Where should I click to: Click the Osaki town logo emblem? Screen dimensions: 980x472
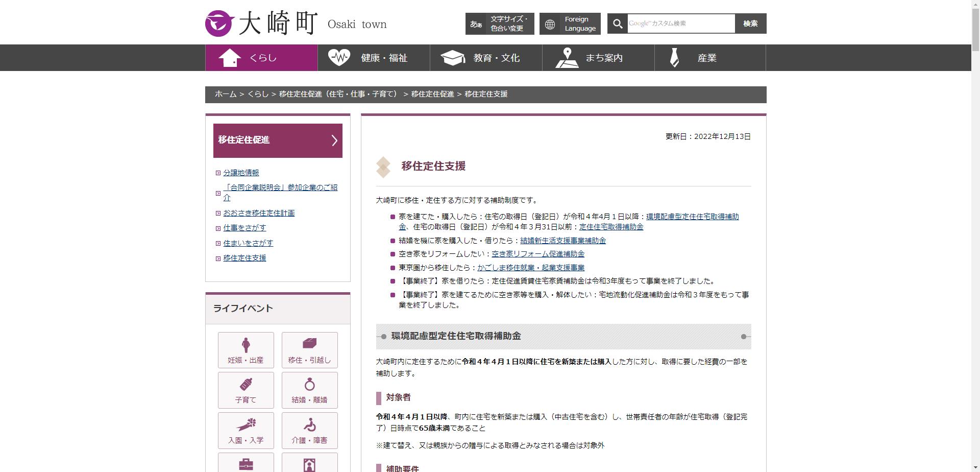pyautogui.click(x=219, y=23)
